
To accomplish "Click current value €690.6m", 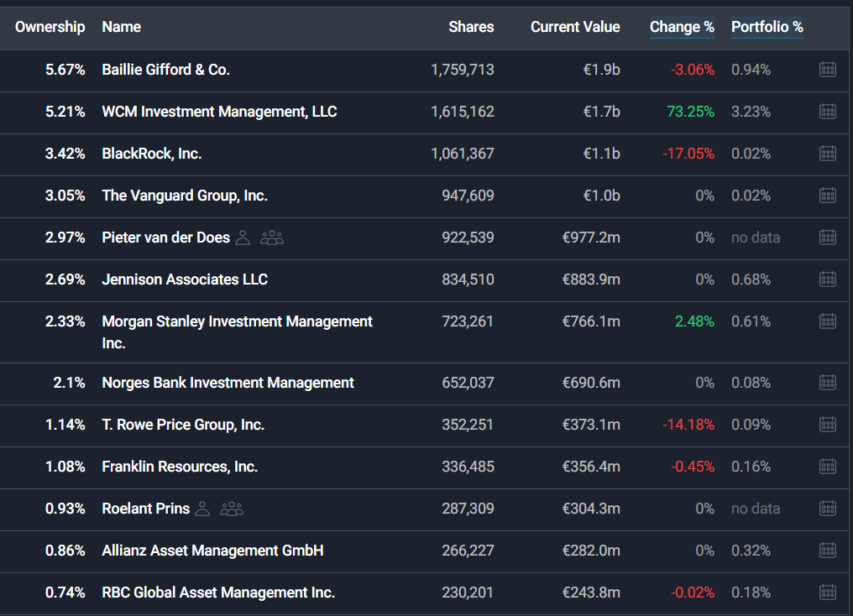I will pyautogui.click(x=591, y=383).
